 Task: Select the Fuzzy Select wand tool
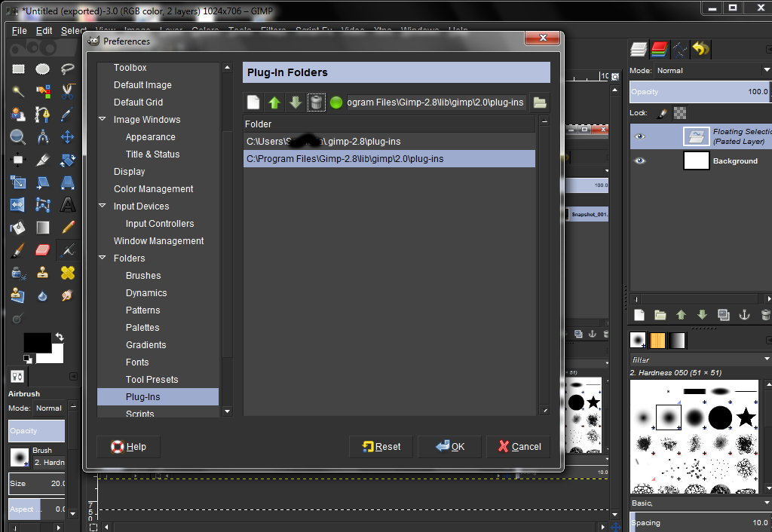pos(18,91)
